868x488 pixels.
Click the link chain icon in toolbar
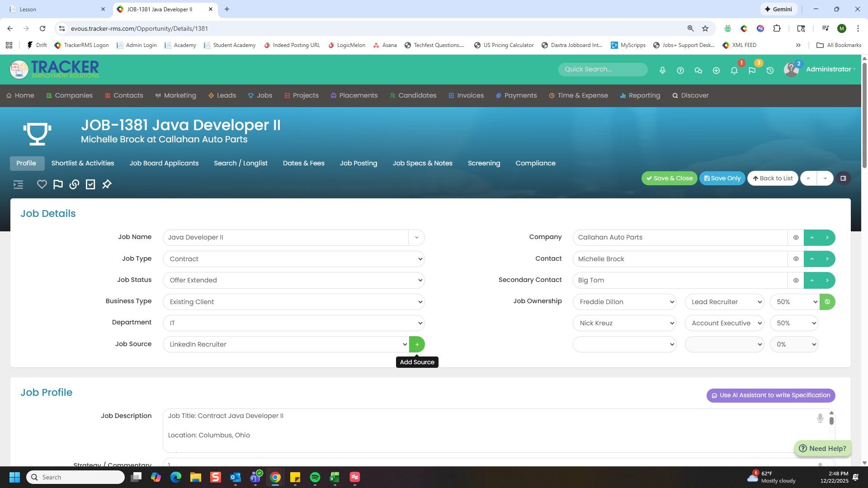[74, 184]
